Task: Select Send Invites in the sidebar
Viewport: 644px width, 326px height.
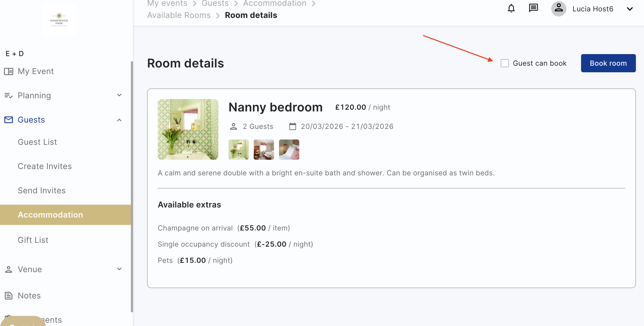Action: pyautogui.click(x=42, y=191)
